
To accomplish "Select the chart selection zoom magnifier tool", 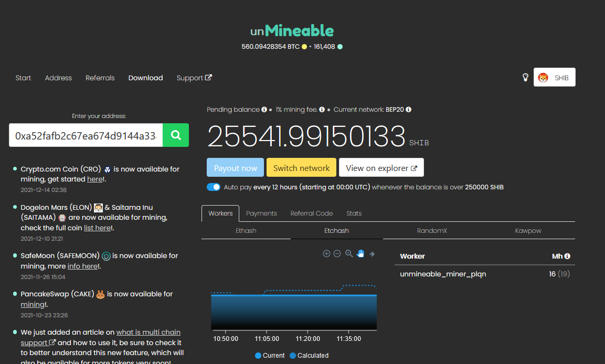I will 349,254.
